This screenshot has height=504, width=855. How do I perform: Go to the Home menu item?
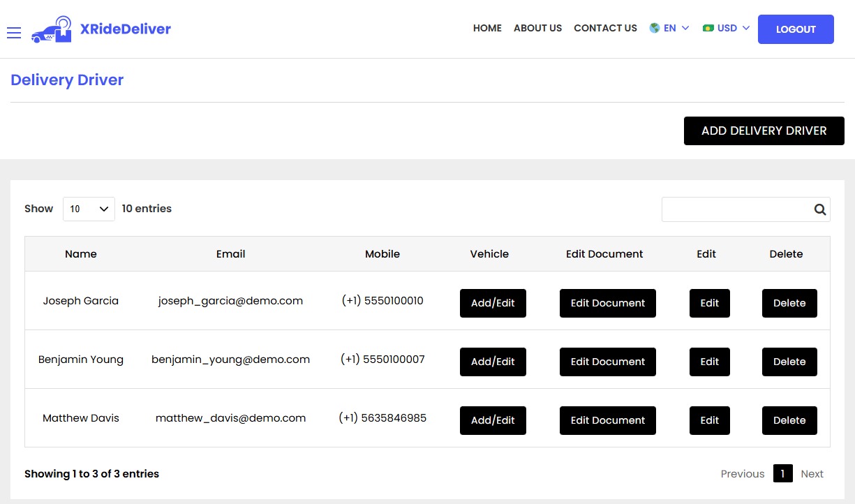click(x=487, y=29)
